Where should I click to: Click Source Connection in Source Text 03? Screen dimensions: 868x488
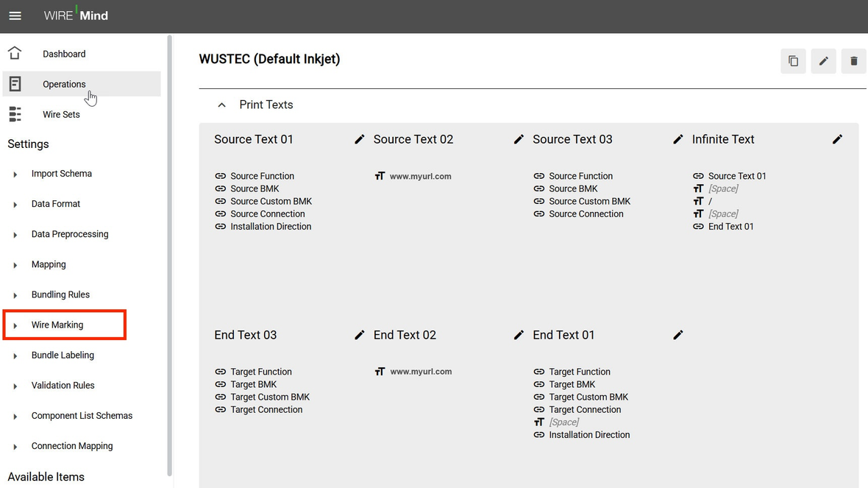[x=586, y=213]
